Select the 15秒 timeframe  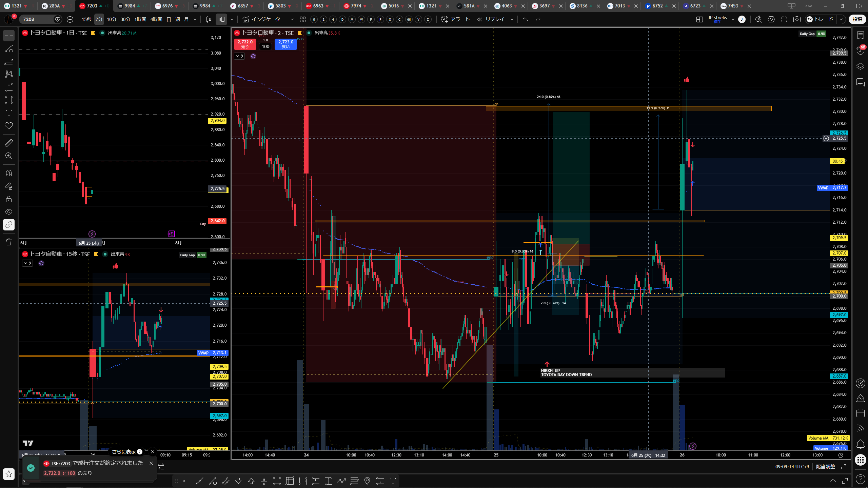pos(86,19)
